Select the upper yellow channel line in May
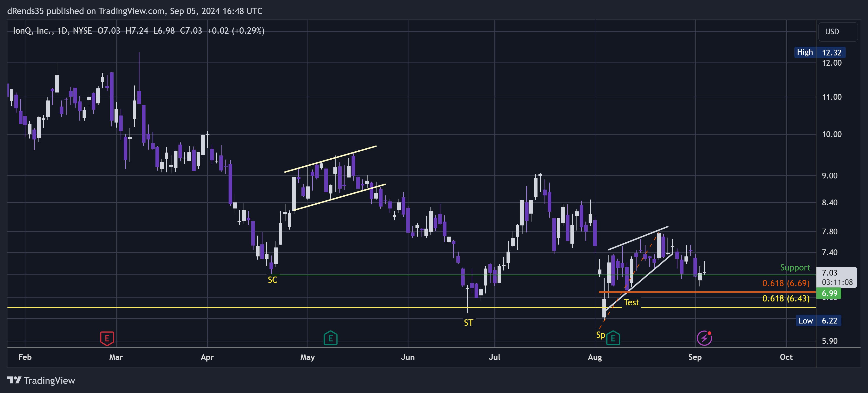 (x=330, y=159)
